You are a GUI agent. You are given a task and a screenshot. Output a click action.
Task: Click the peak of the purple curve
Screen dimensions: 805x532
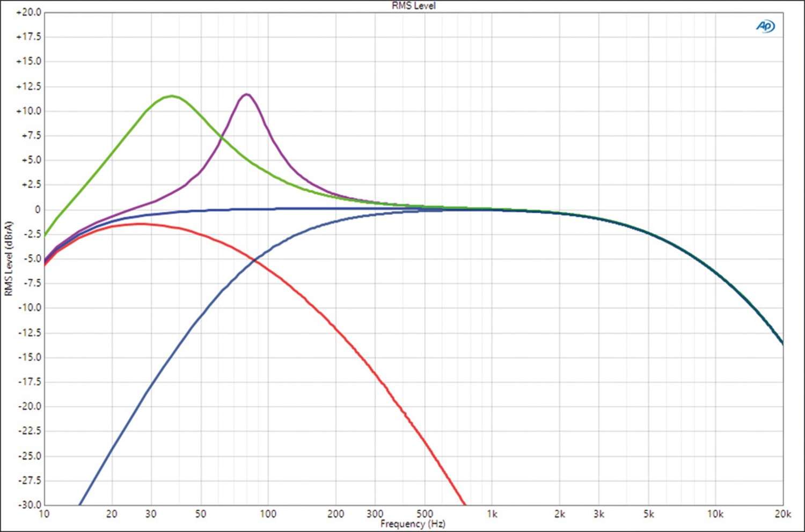246,94
